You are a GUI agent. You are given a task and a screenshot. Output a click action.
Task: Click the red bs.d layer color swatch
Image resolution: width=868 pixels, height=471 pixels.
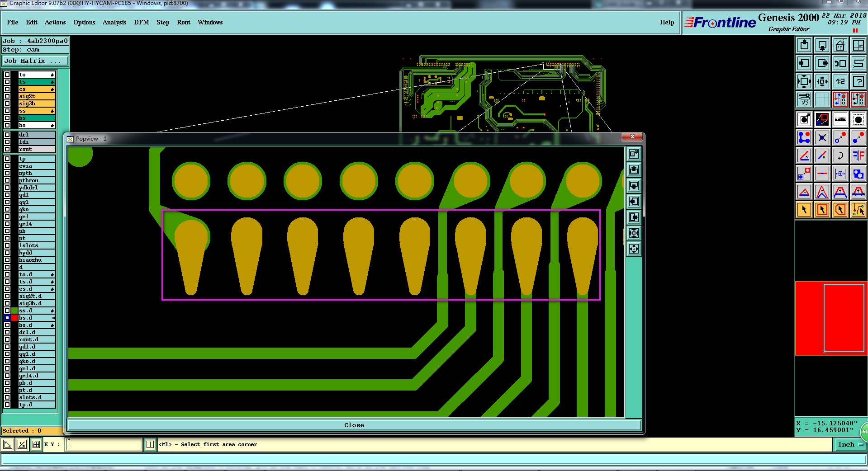pos(14,318)
